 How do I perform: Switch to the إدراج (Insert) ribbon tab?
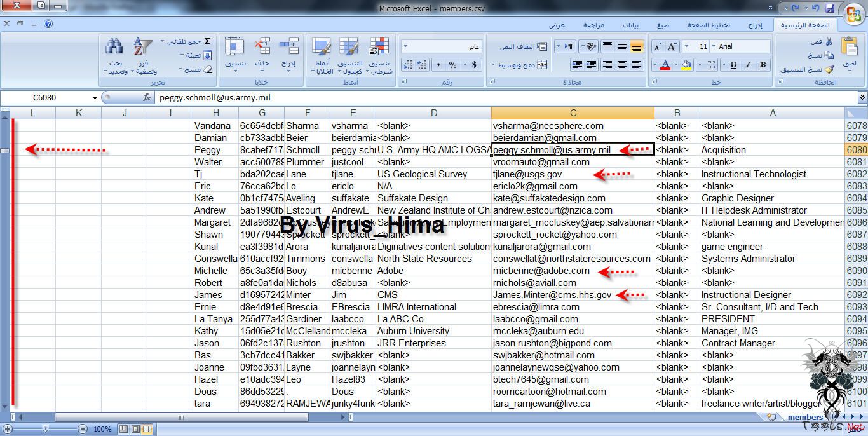pyautogui.click(x=756, y=25)
